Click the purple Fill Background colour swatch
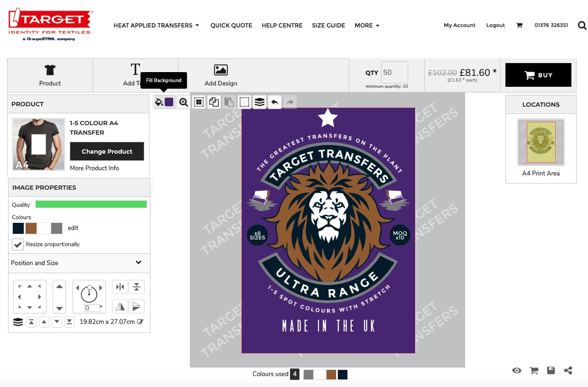Viewport: 588px width, 387px height. (x=169, y=102)
